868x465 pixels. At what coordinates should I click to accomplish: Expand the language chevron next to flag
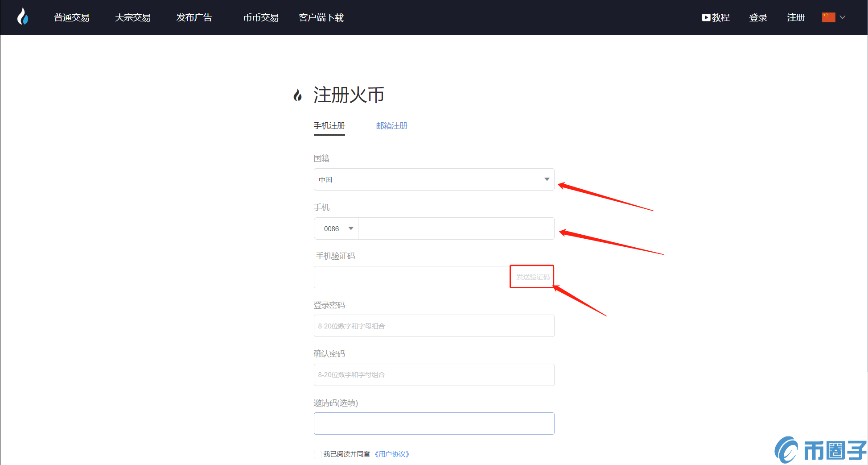click(843, 17)
